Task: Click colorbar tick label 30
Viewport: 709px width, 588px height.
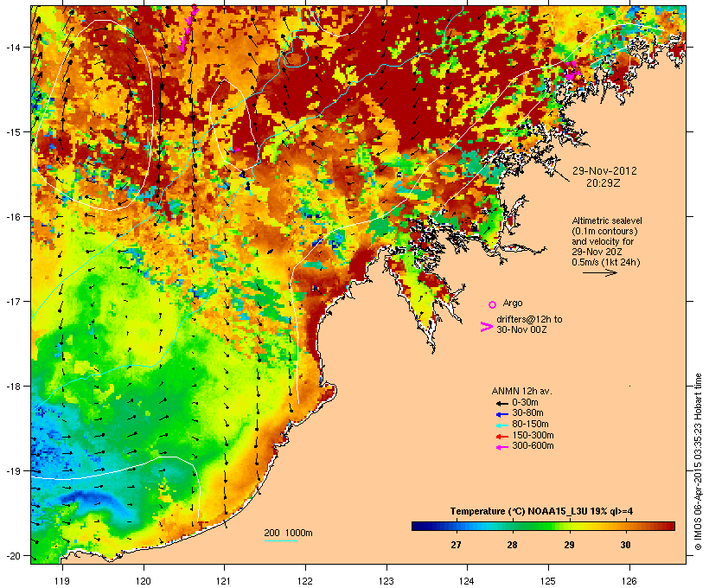Action: [625, 545]
